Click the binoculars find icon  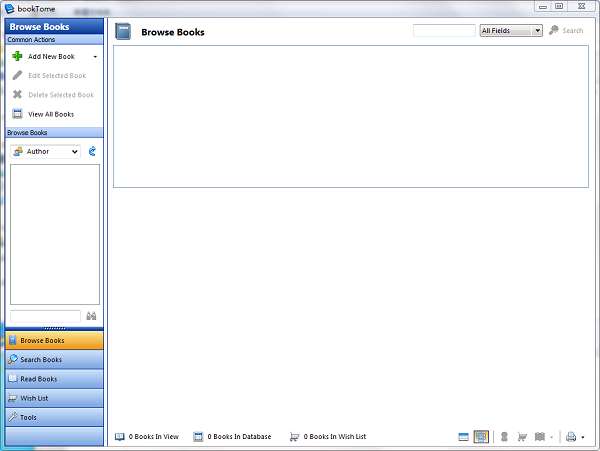point(91,316)
